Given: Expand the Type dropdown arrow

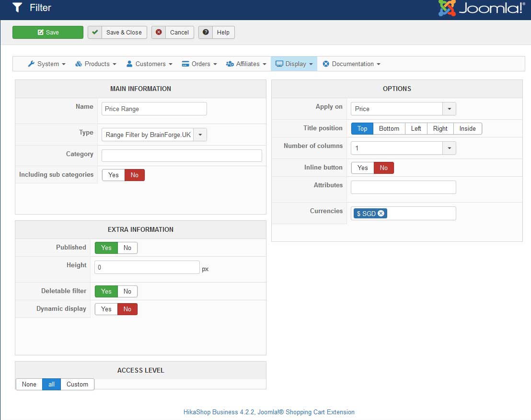Looking at the screenshot, I should point(200,135).
